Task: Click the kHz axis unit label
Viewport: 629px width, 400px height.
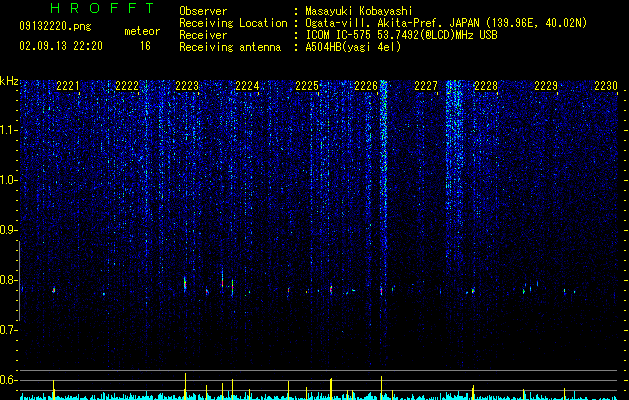Action: pyautogui.click(x=9, y=81)
